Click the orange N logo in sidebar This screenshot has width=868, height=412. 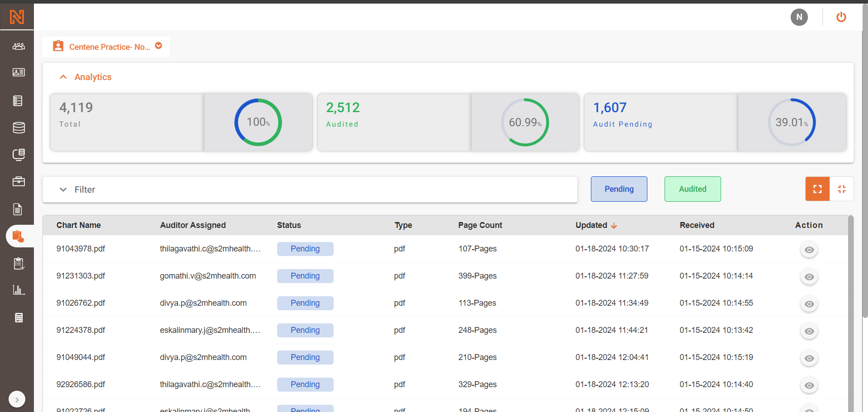tap(17, 17)
